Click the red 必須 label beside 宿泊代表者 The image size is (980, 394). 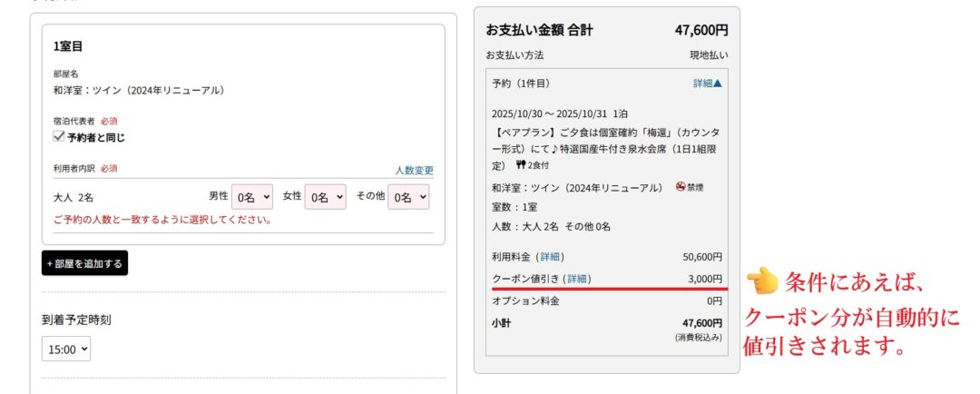pyautogui.click(x=108, y=121)
